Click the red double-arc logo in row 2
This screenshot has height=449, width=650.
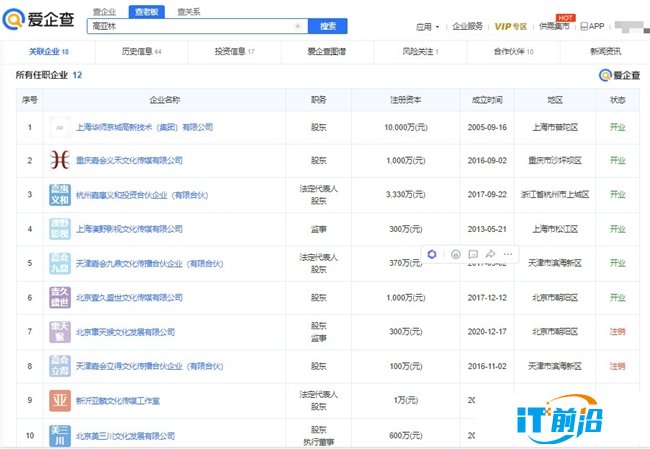point(60,160)
